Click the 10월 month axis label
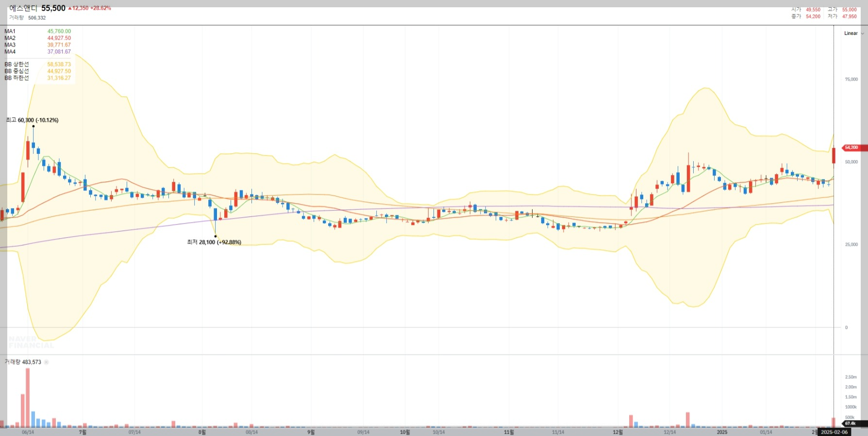Viewport: 868px width, 436px height. pyautogui.click(x=405, y=432)
